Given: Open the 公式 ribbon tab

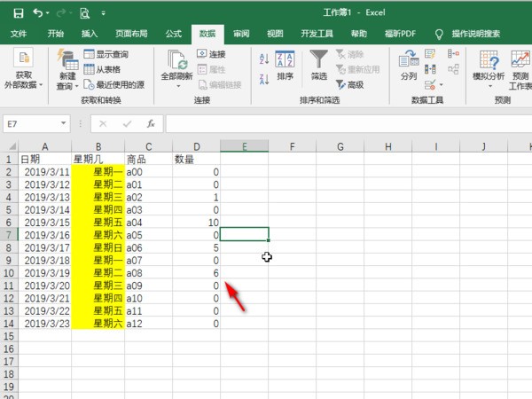Looking at the screenshot, I should click(x=174, y=34).
